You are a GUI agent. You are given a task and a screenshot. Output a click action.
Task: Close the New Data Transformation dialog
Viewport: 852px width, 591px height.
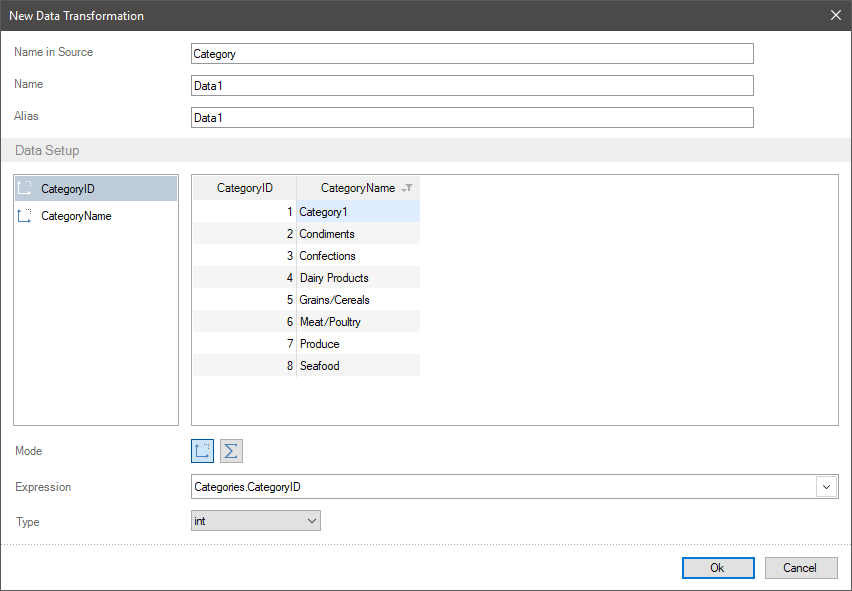[x=836, y=15]
